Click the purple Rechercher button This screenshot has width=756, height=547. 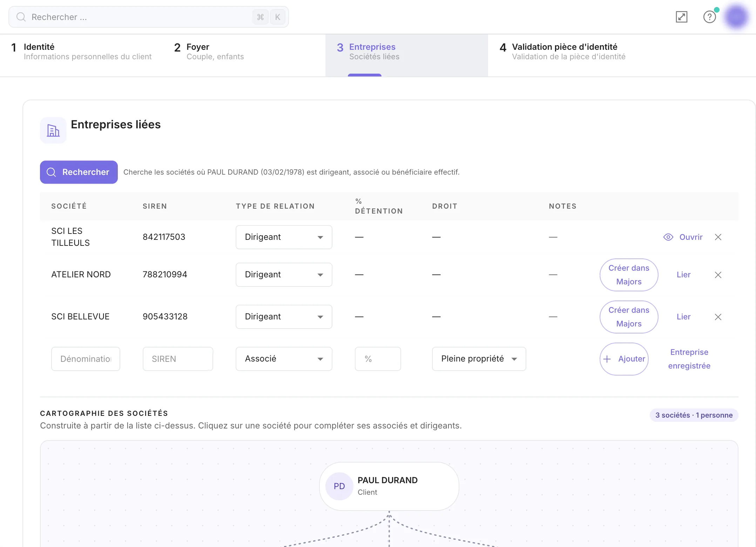point(79,172)
